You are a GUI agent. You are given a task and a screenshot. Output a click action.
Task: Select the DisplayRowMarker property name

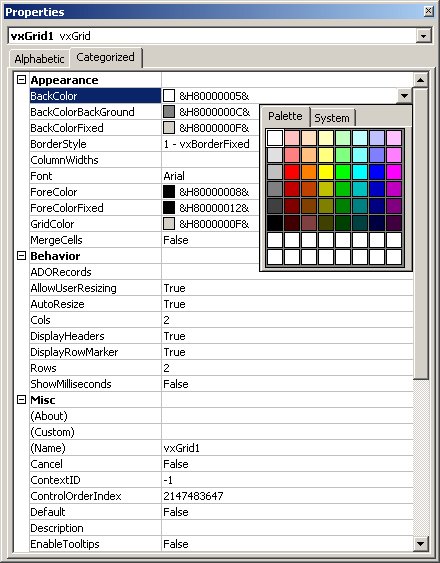[74, 352]
